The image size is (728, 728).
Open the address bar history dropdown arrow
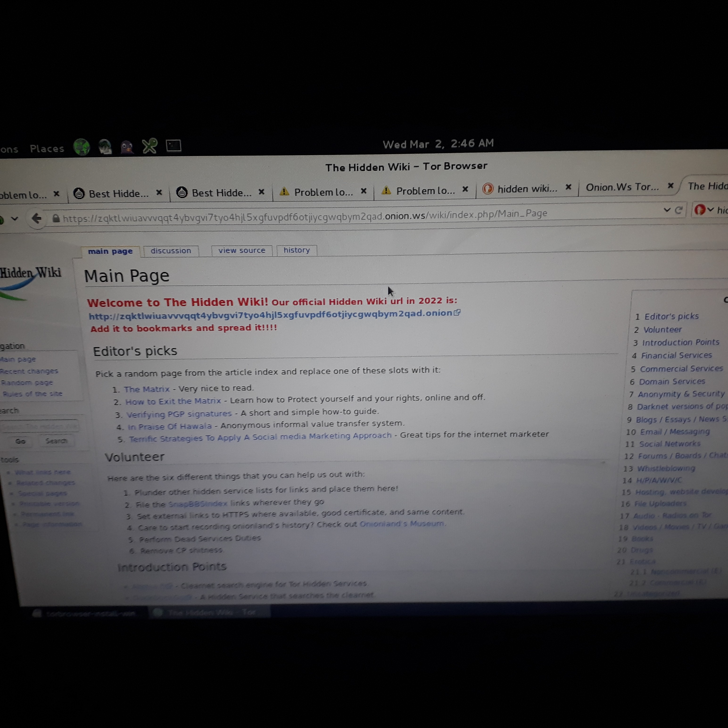coord(666,210)
